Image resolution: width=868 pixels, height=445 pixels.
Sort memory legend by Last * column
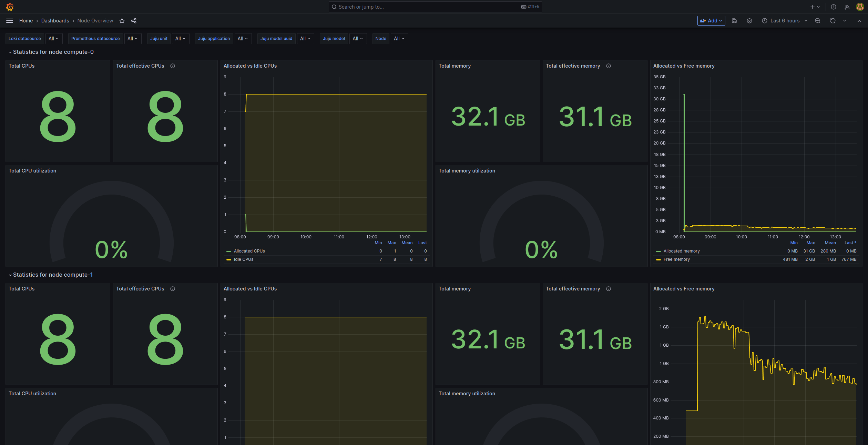click(850, 243)
